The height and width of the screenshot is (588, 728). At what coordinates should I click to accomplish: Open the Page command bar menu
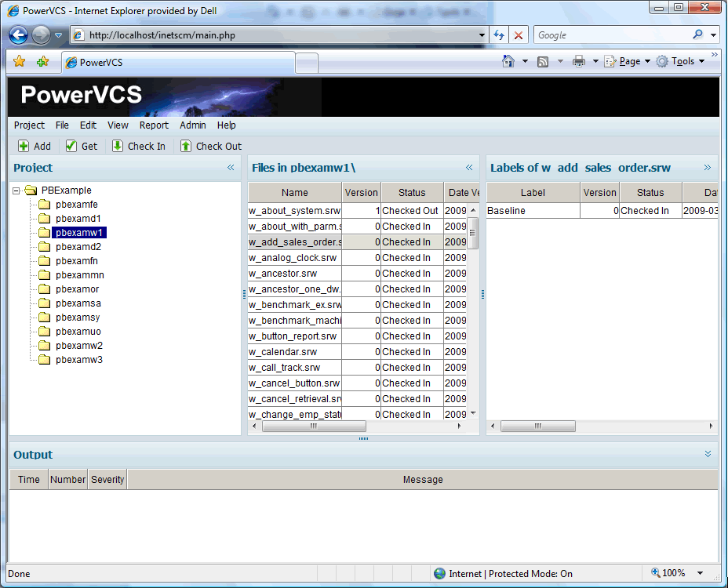[628, 61]
